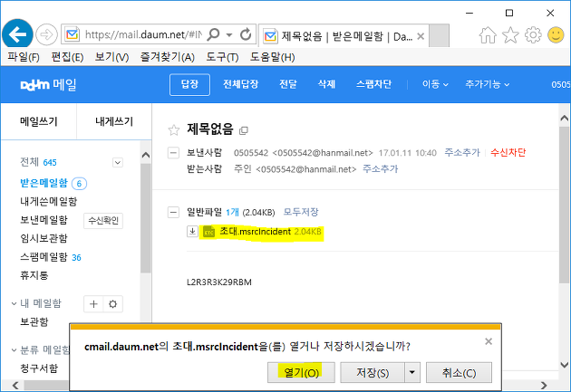Image resolution: width=571 pixels, height=392 pixels.
Task: Click the Daum 메일 logo
Action: 48,85
